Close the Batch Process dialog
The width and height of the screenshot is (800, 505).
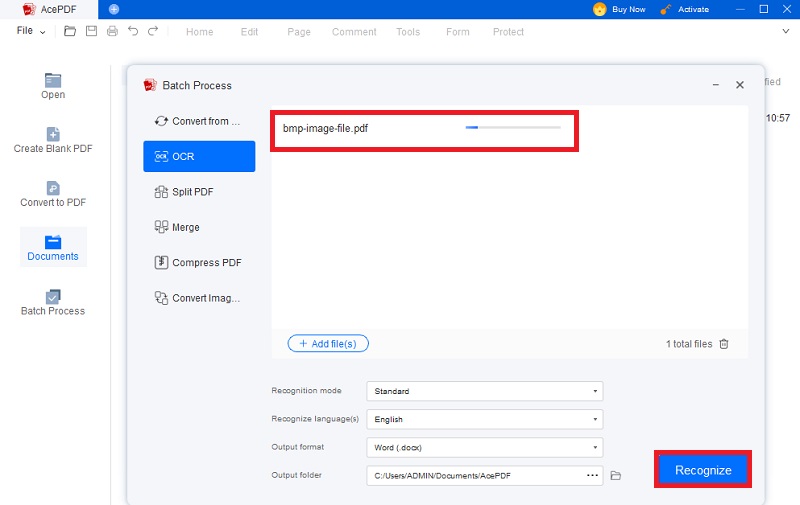coord(740,85)
